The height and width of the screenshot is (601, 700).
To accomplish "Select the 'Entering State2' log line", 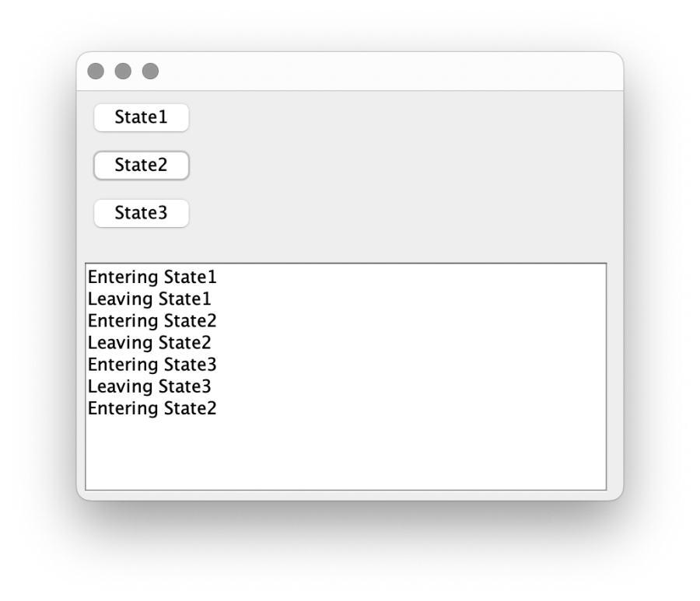I will click(152, 320).
